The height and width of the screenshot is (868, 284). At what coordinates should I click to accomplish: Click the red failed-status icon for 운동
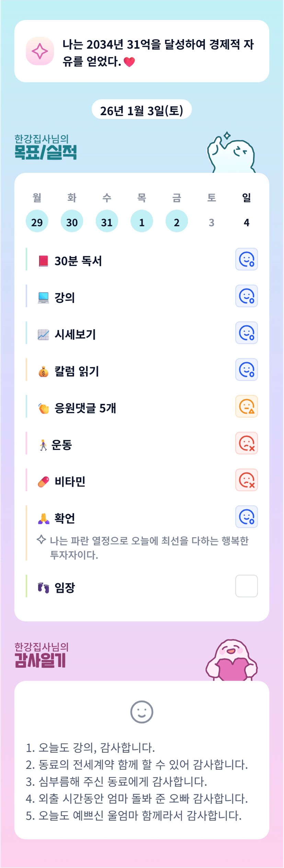[x=246, y=443]
